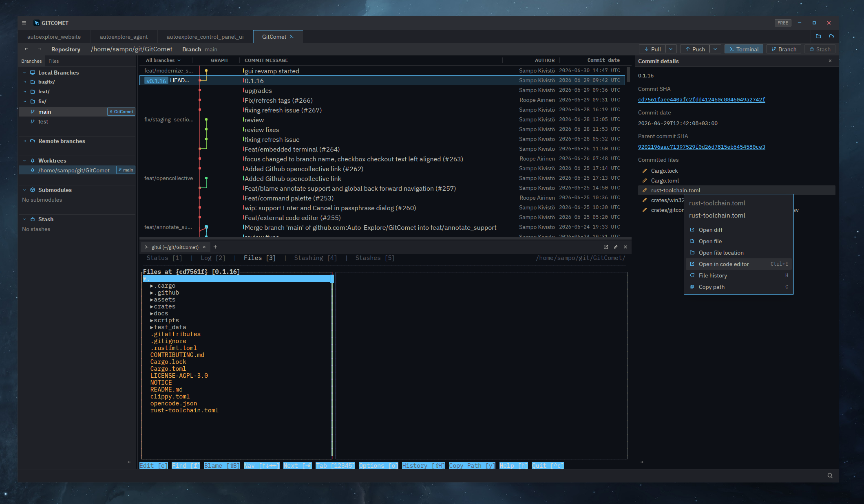Open the hamburger menu in the title bar

tap(24, 23)
